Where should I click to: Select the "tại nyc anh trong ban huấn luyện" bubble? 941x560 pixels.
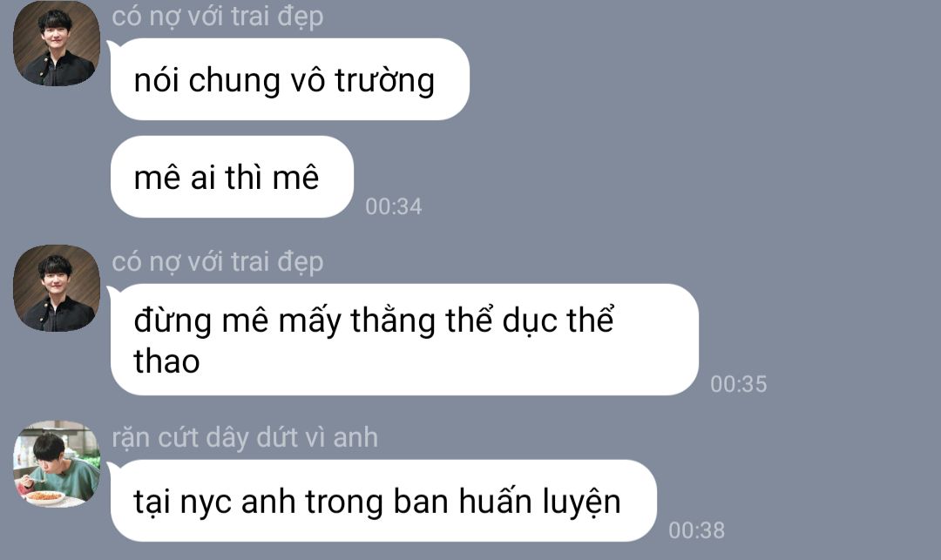383,501
